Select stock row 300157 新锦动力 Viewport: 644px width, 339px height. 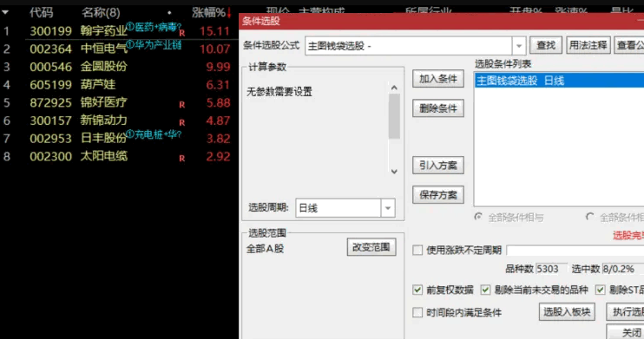tap(119, 121)
